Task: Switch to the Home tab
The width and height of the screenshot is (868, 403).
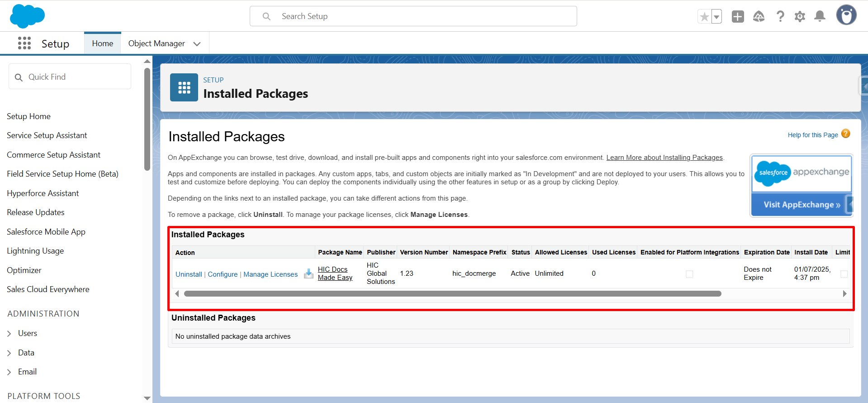Action: coord(103,43)
